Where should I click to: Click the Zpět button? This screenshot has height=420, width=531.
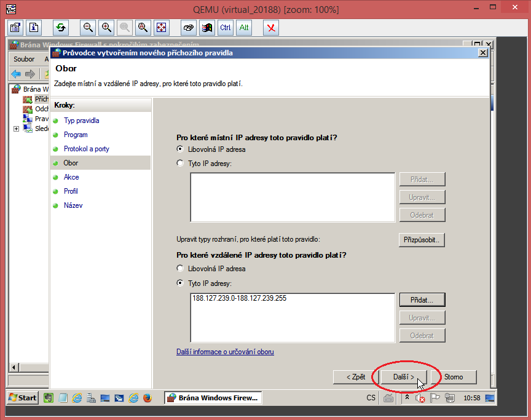coord(356,377)
